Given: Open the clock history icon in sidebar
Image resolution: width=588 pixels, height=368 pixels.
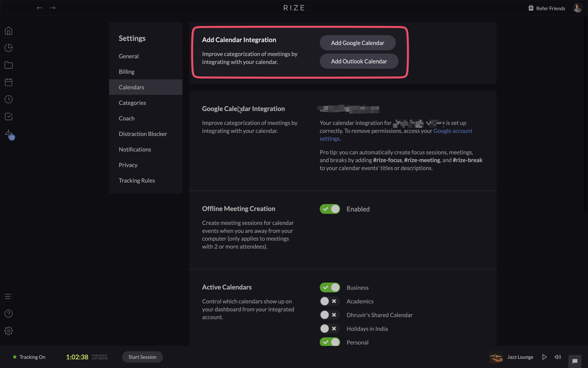Looking at the screenshot, I should click(9, 99).
